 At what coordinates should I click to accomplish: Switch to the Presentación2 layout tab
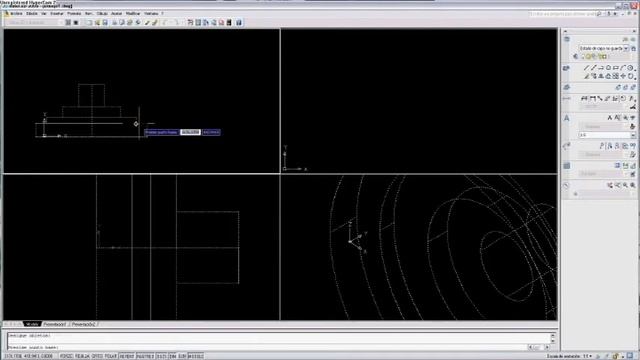pyautogui.click(x=83, y=324)
